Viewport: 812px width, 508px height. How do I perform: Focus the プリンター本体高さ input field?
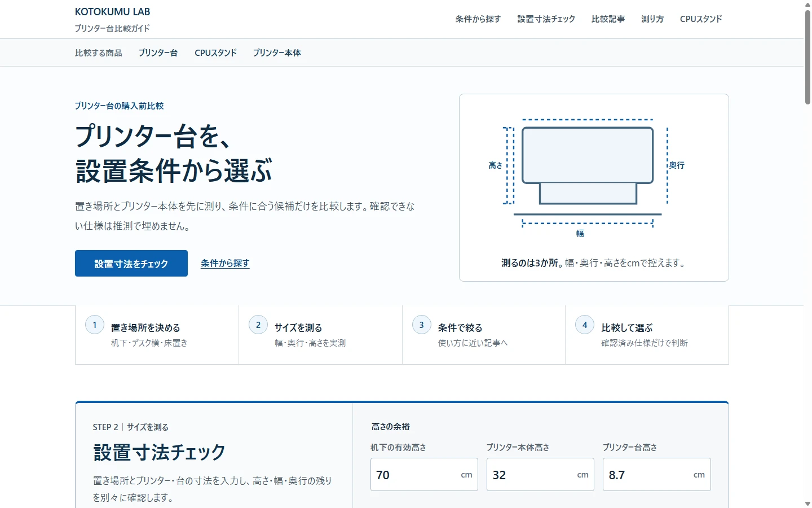(x=540, y=475)
